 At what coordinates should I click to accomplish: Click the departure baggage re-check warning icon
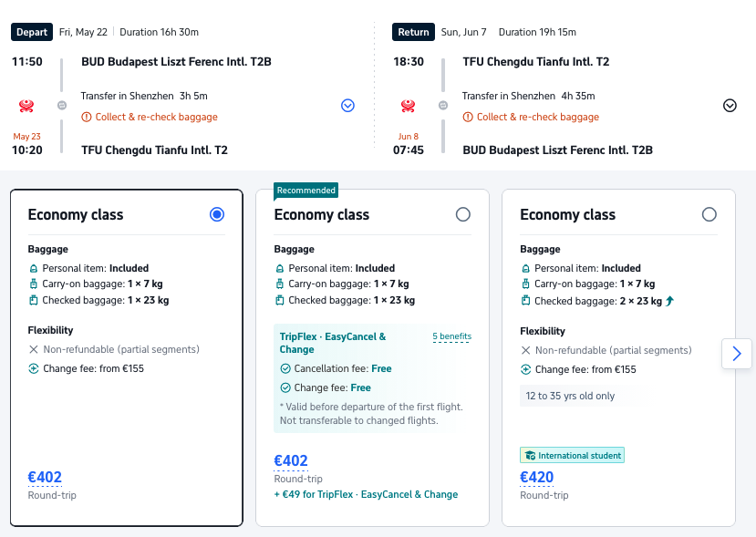point(87,117)
